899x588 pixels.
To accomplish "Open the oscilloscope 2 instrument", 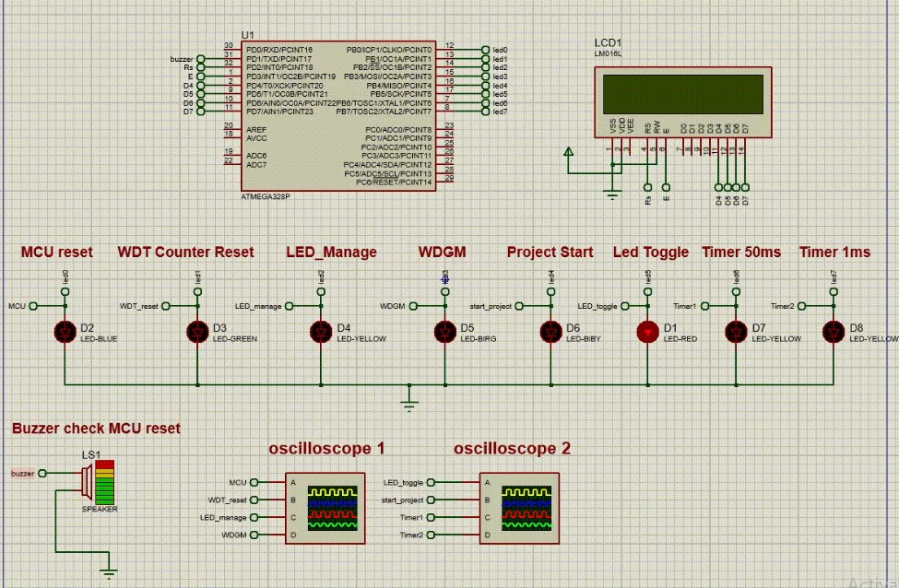I will (519, 508).
